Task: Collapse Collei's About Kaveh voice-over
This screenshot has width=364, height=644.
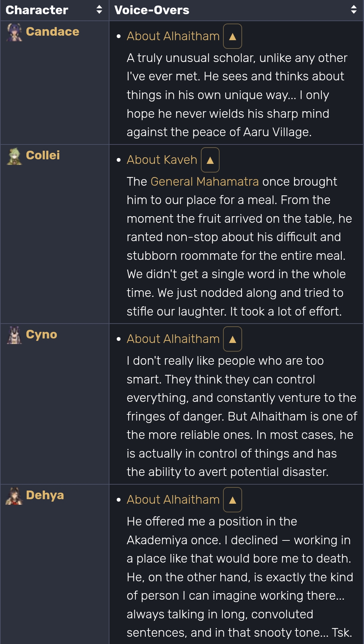Action: (210, 160)
